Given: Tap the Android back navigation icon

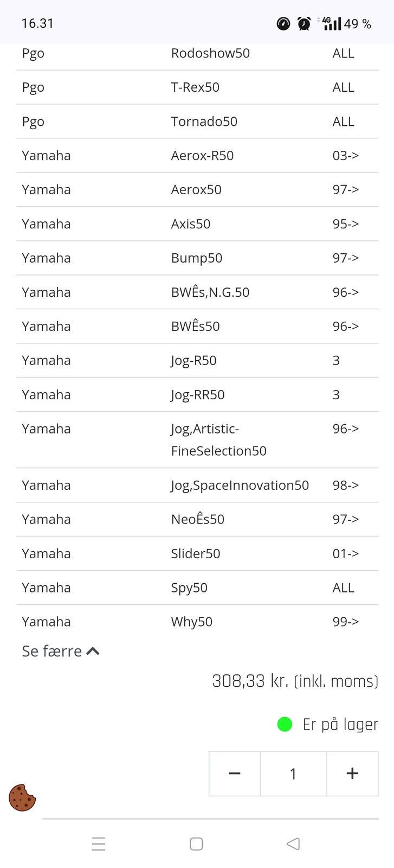Looking at the screenshot, I should pyautogui.click(x=293, y=844).
